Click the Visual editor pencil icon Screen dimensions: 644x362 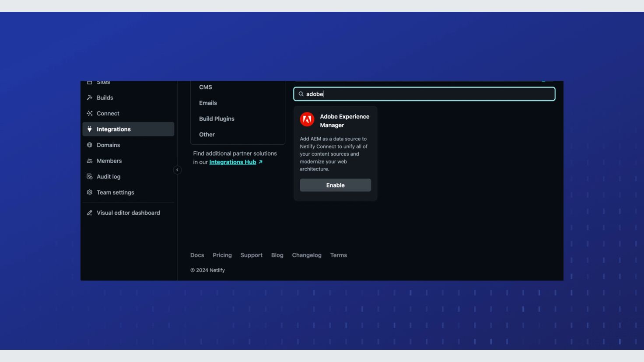click(90, 212)
